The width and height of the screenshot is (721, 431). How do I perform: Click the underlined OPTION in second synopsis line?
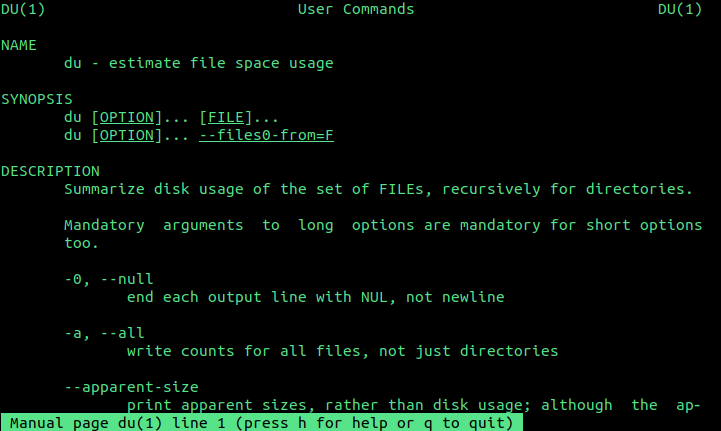coord(127,135)
